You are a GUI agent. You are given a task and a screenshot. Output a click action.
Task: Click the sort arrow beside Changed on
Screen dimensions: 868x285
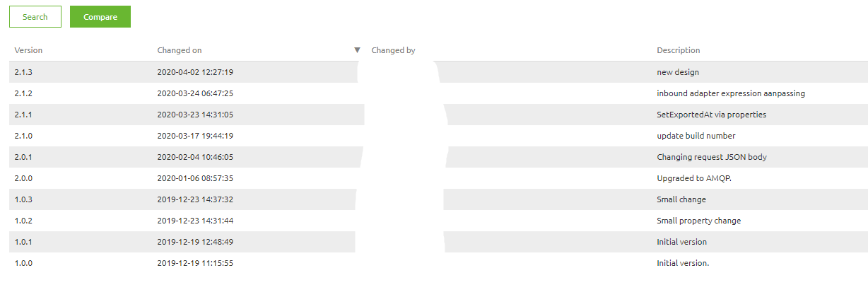tap(357, 50)
